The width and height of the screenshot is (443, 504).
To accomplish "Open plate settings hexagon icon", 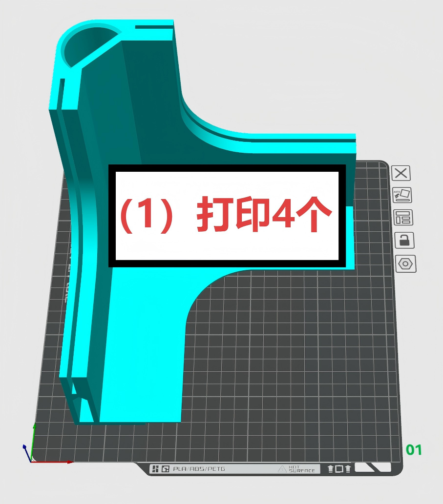I will pos(405,264).
